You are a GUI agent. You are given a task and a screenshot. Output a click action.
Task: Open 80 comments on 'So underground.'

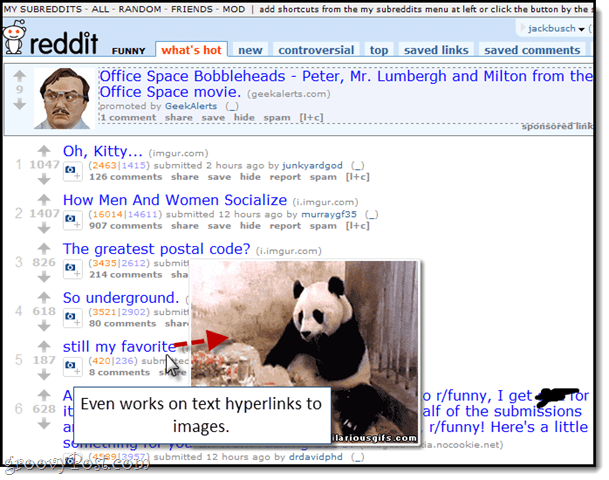pyautogui.click(x=122, y=324)
